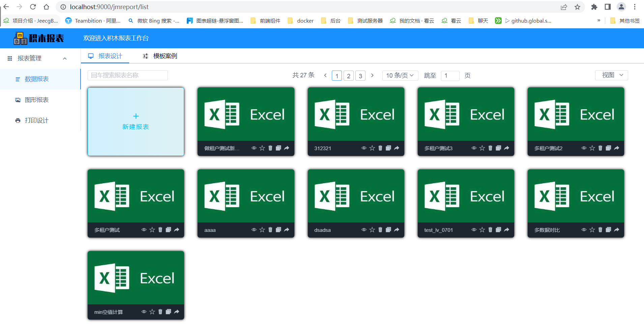Share the 多租户测试2 report

[x=616, y=148]
